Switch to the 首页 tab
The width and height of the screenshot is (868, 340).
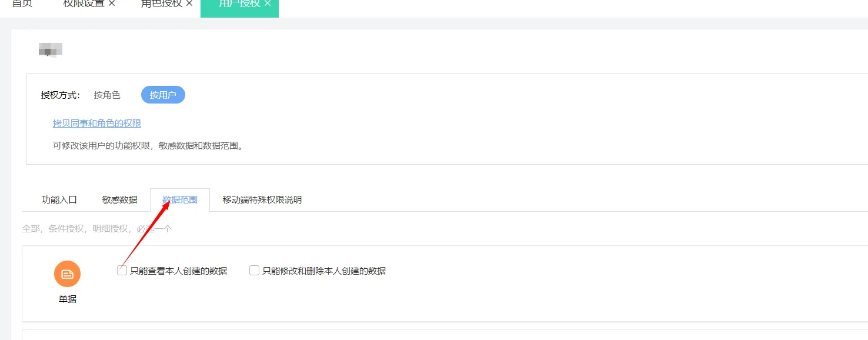22,4
